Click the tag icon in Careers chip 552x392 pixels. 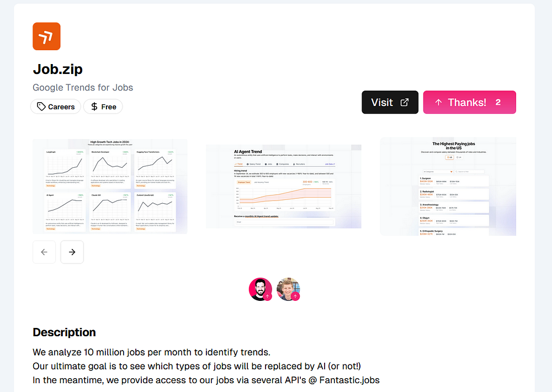click(41, 107)
